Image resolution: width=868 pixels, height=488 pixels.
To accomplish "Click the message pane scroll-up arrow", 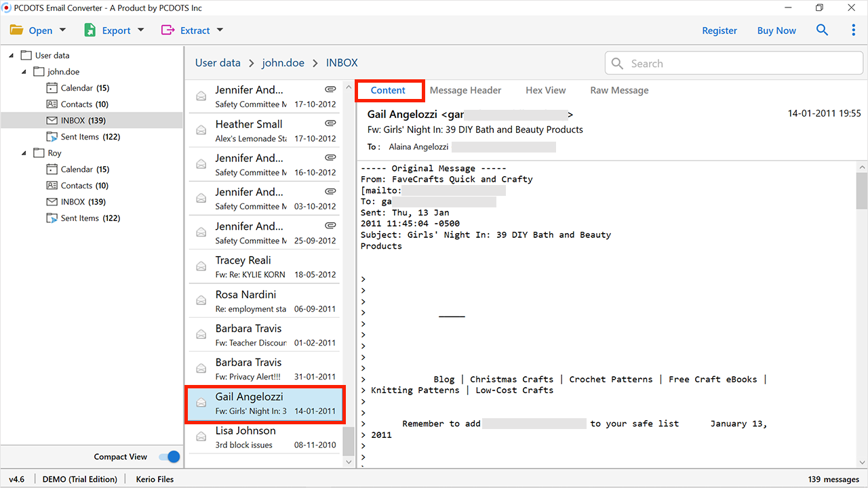I will (862, 167).
